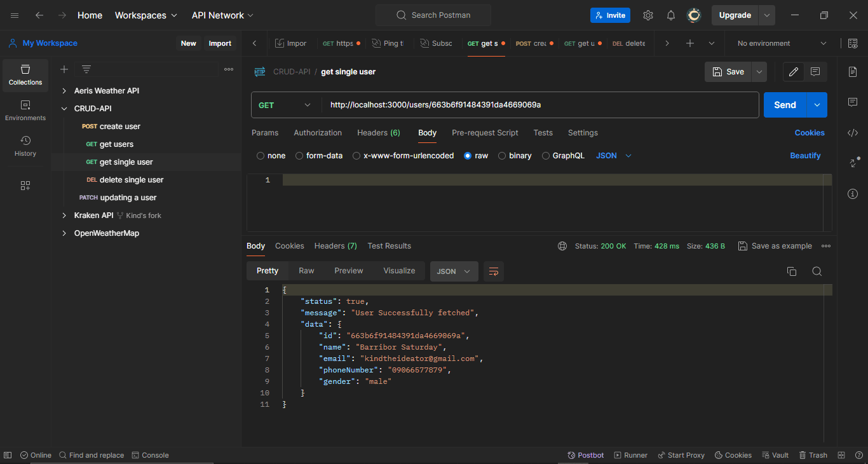
Task: Open the delete single user request
Action: point(132,180)
